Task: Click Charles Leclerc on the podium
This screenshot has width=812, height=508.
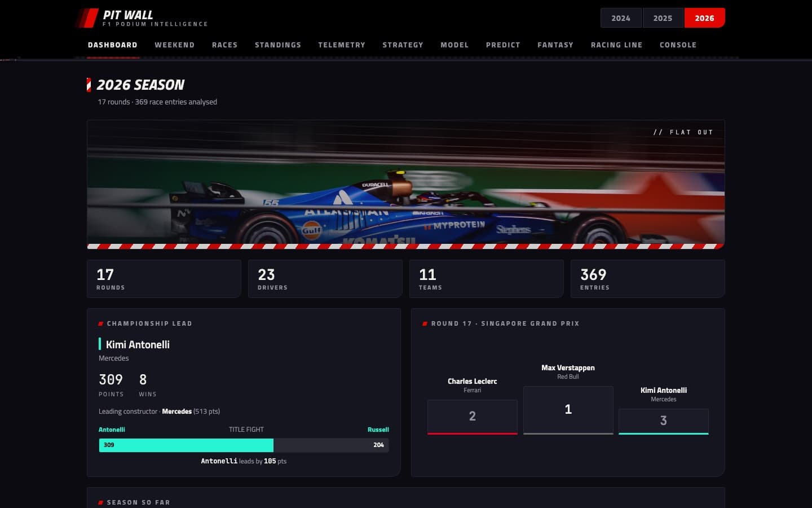Action: [473, 382]
